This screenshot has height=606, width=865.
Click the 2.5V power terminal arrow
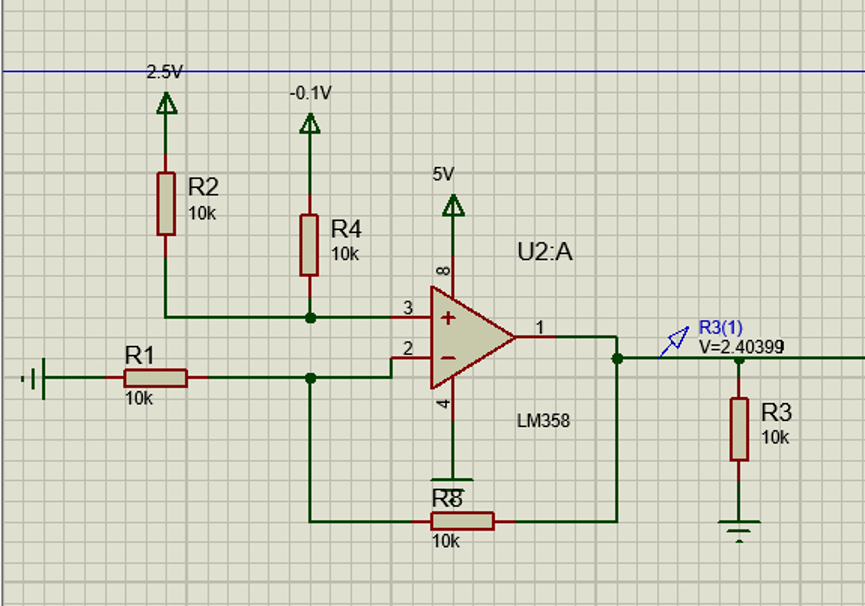pyautogui.click(x=167, y=103)
